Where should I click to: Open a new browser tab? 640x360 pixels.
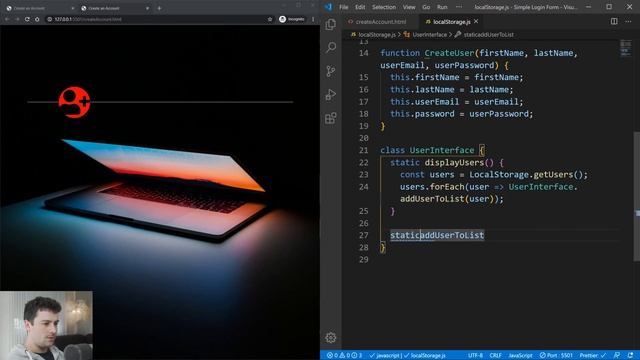[x=159, y=8]
